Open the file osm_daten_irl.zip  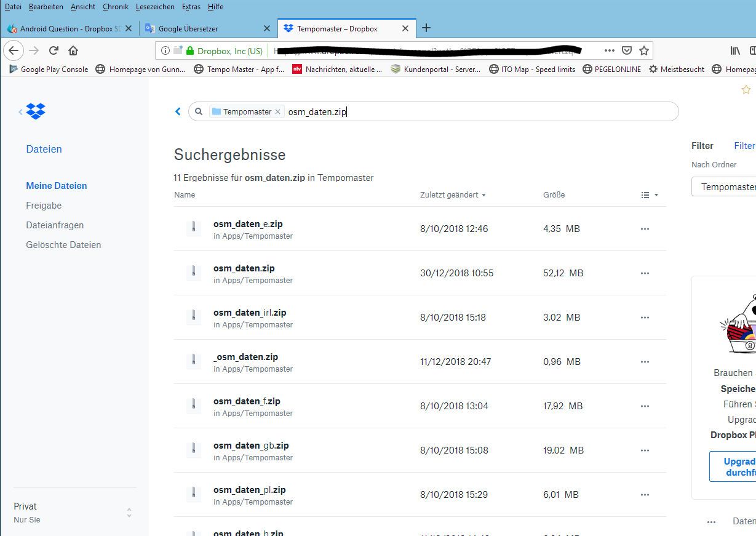pos(250,313)
